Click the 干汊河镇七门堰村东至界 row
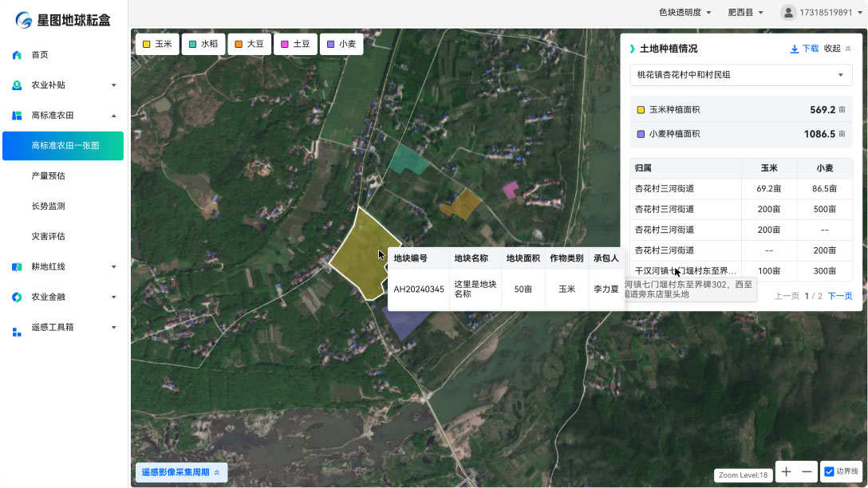 point(741,271)
